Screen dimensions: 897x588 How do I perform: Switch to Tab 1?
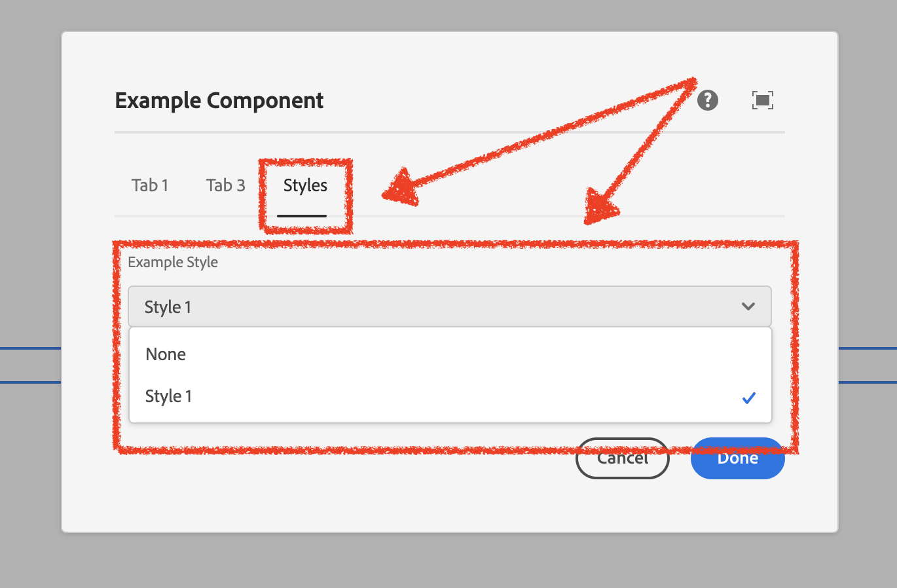[150, 185]
